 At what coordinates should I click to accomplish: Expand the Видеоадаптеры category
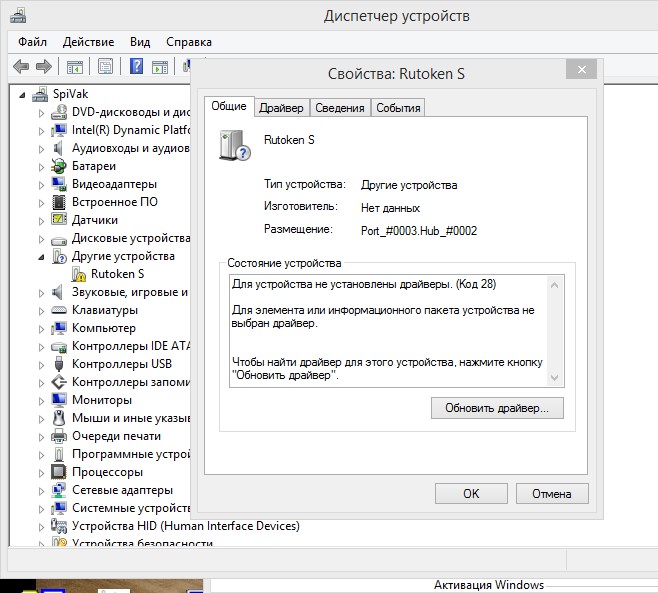pos(42,184)
